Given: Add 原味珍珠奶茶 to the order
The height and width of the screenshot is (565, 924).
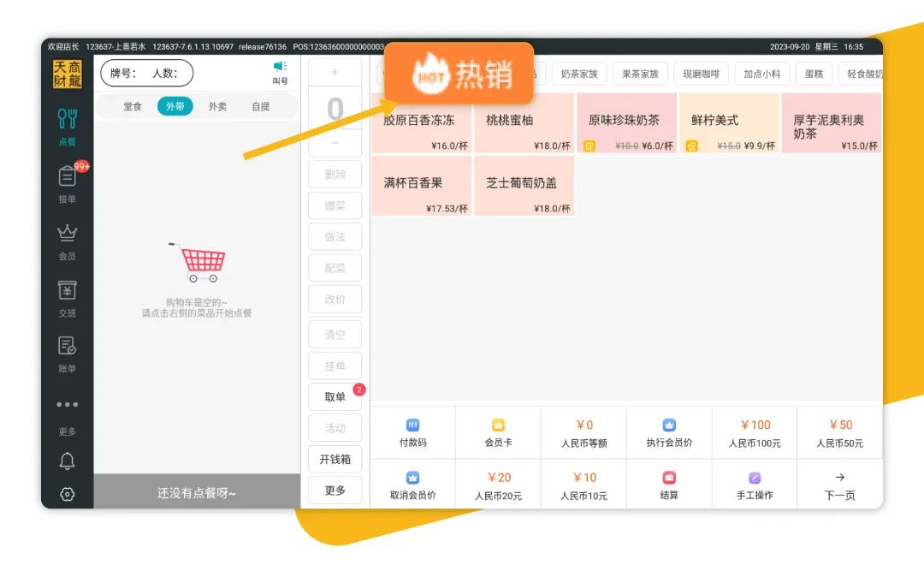Looking at the screenshot, I should click(626, 123).
